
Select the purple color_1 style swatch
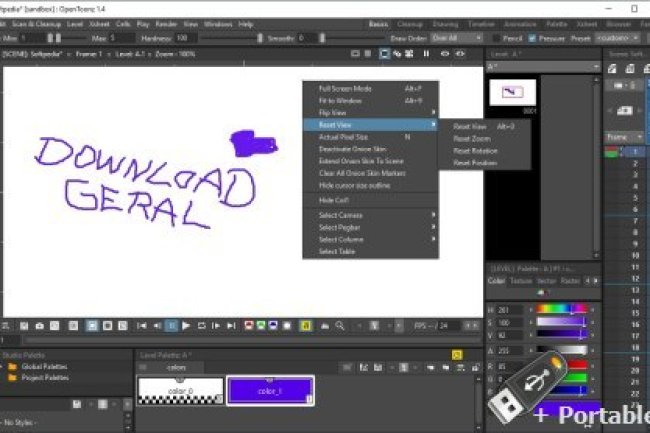(x=271, y=390)
